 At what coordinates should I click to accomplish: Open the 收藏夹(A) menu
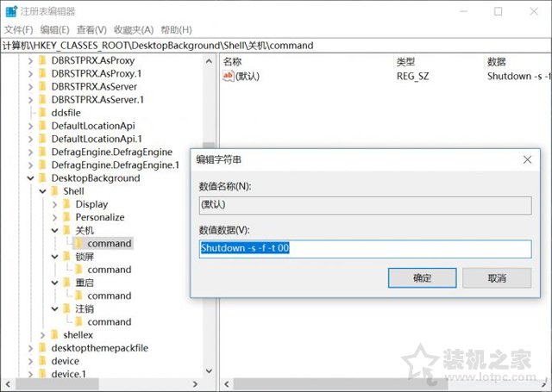133,29
